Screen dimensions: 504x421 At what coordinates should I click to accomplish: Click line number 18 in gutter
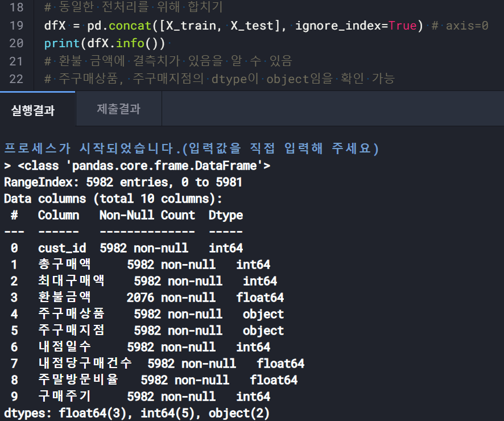pos(16,7)
